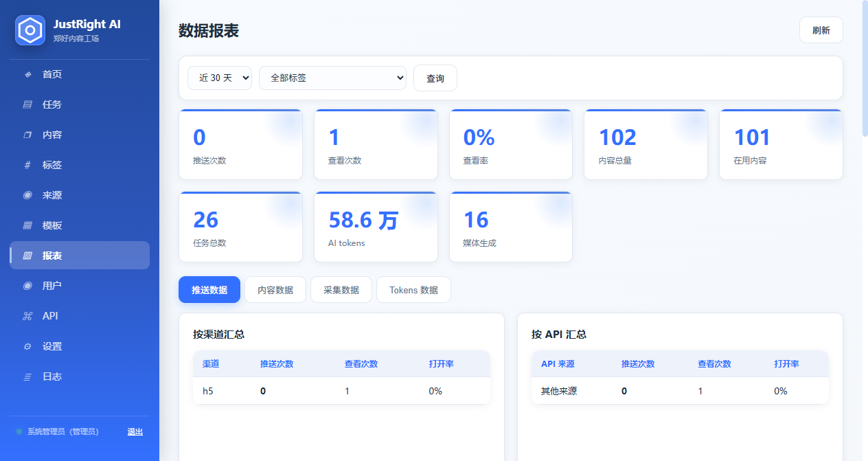The width and height of the screenshot is (868, 461).
Task: Click the 刷新 refresh button
Action: point(821,30)
